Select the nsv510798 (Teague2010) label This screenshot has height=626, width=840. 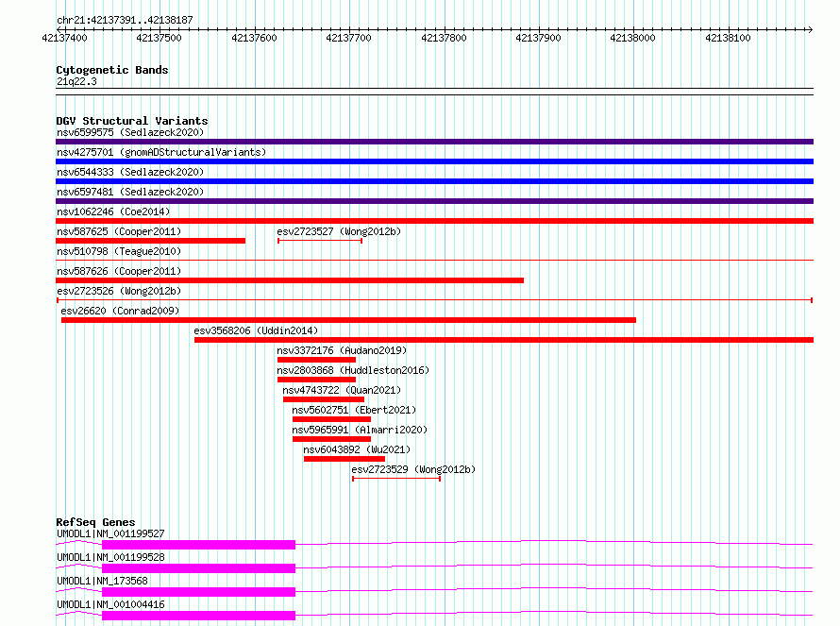tap(119, 251)
